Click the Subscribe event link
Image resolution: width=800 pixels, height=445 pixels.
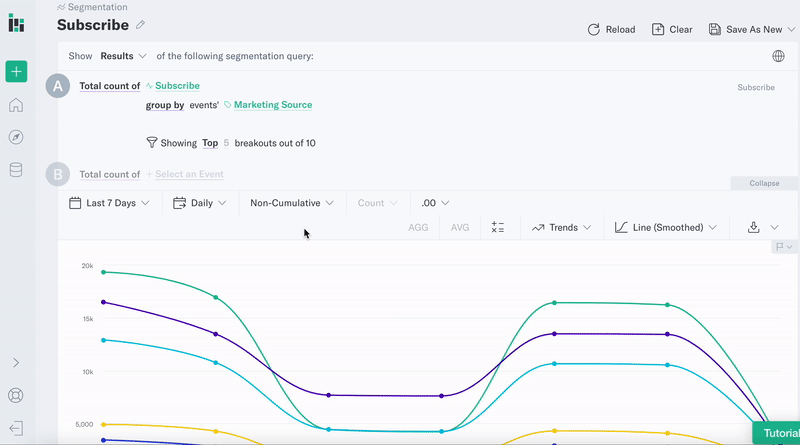tap(177, 86)
